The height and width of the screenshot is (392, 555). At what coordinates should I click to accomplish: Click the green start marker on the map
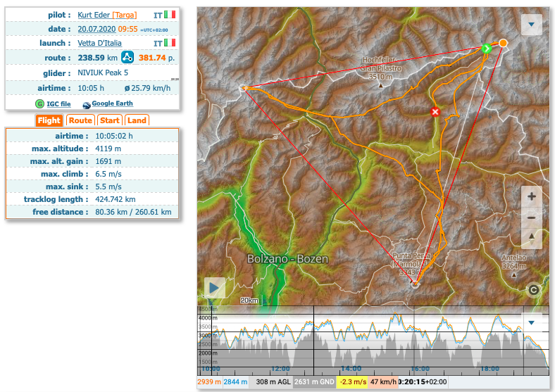486,48
